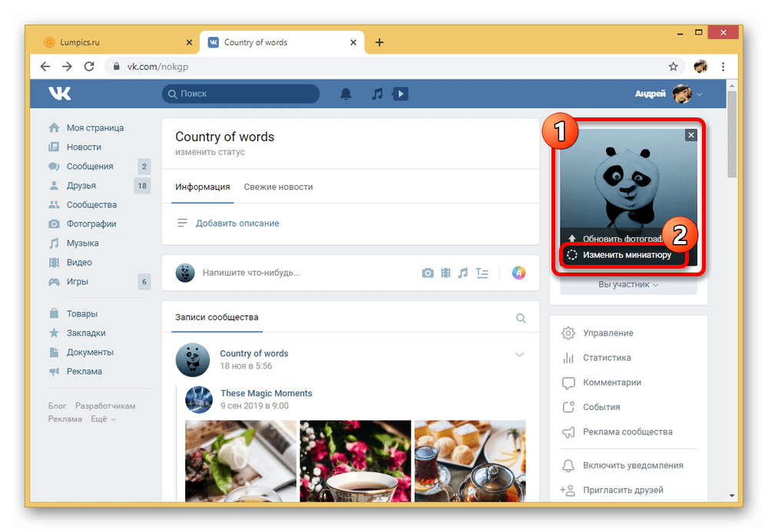Image resolution: width=768 pixels, height=532 pixels.
Task: Click Поиск search field
Action: click(240, 94)
